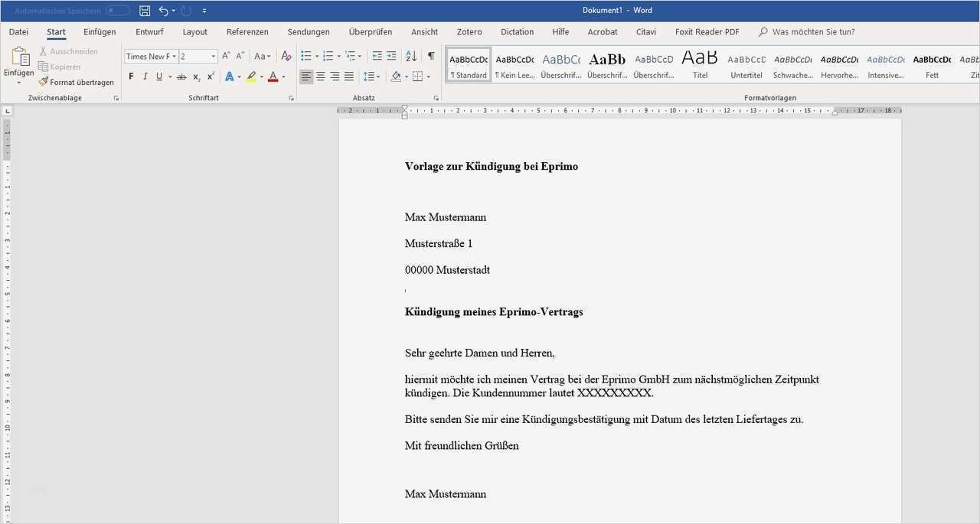The image size is (980, 524).
Task: Select the Durchgestrichen (strikethrough) icon
Action: 181,76
